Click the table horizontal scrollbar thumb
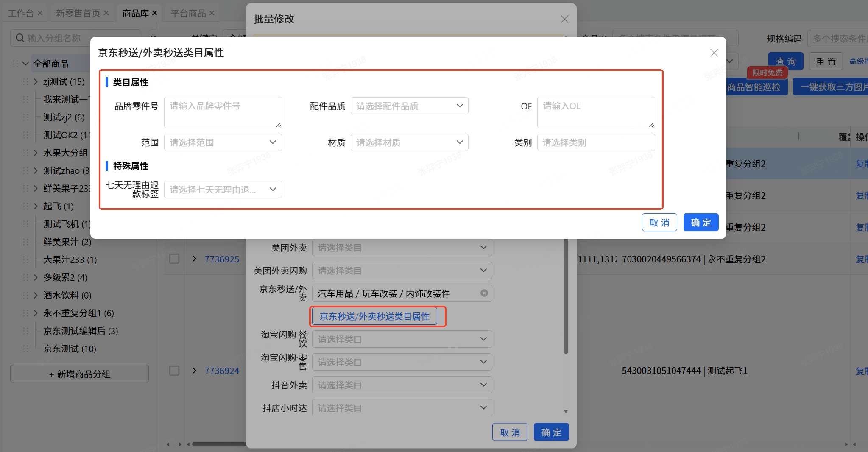Image resolution: width=868 pixels, height=452 pixels. [x=219, y=444]
